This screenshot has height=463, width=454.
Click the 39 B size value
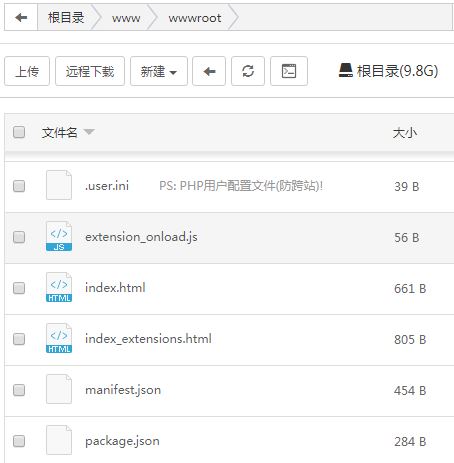407,186
